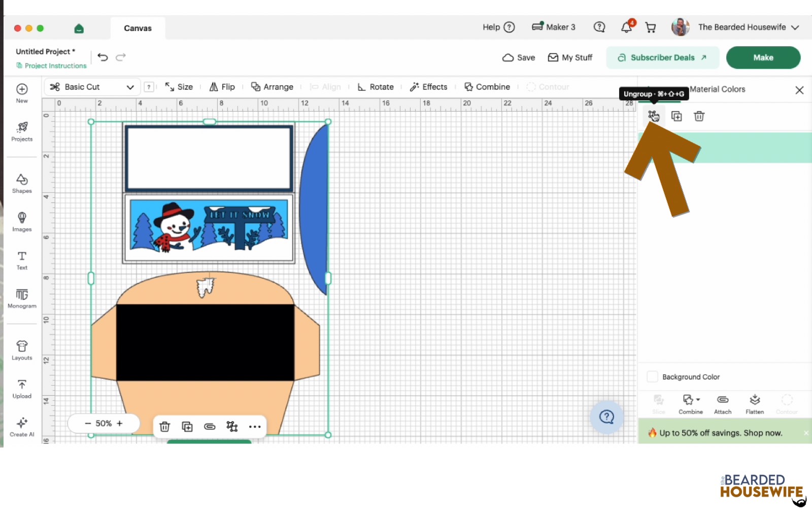Screen dimensions: 812x516
Task: Open the Monogram tool
Action: (x=22, y=298)
